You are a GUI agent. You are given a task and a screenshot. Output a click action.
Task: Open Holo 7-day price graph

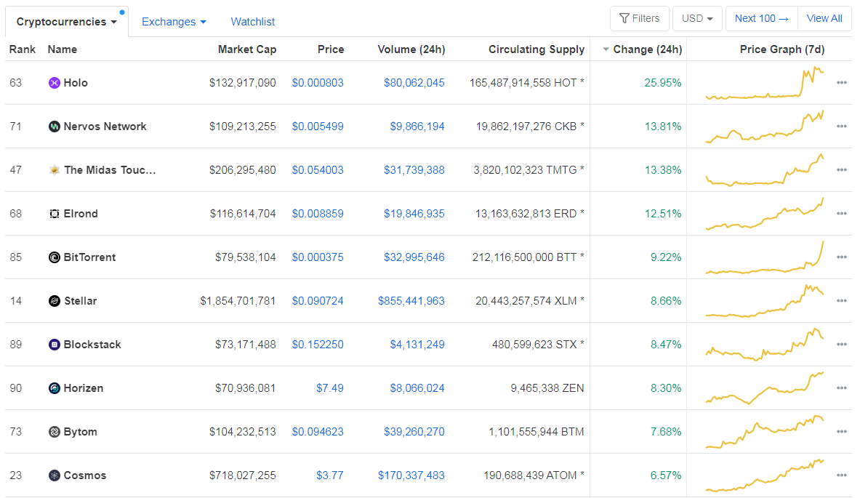coord(765,83)
